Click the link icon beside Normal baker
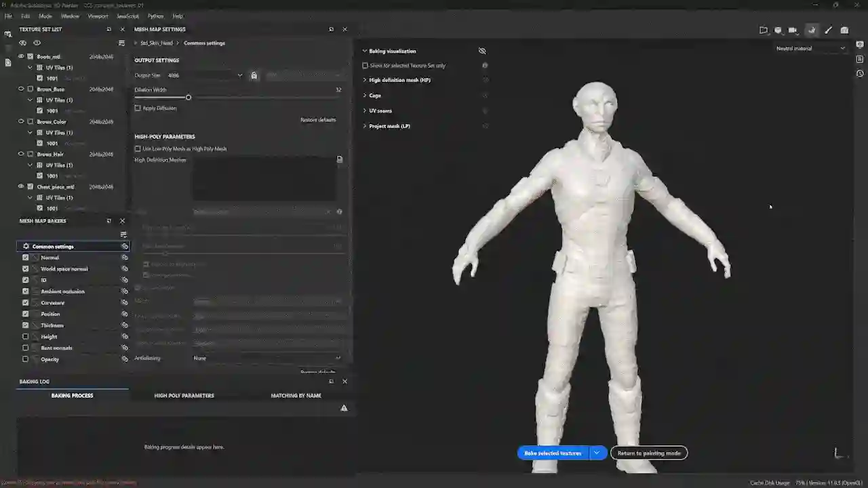 125,258
